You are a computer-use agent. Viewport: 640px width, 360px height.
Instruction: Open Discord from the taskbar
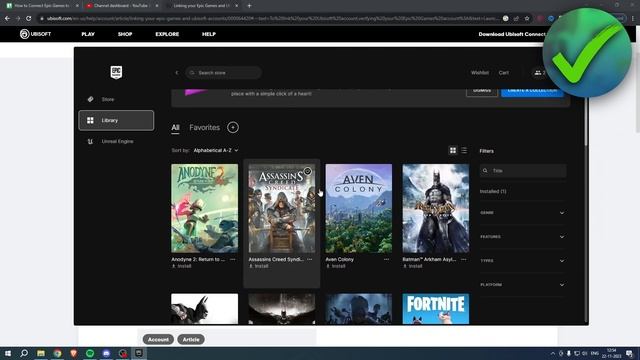coord(107,353)
